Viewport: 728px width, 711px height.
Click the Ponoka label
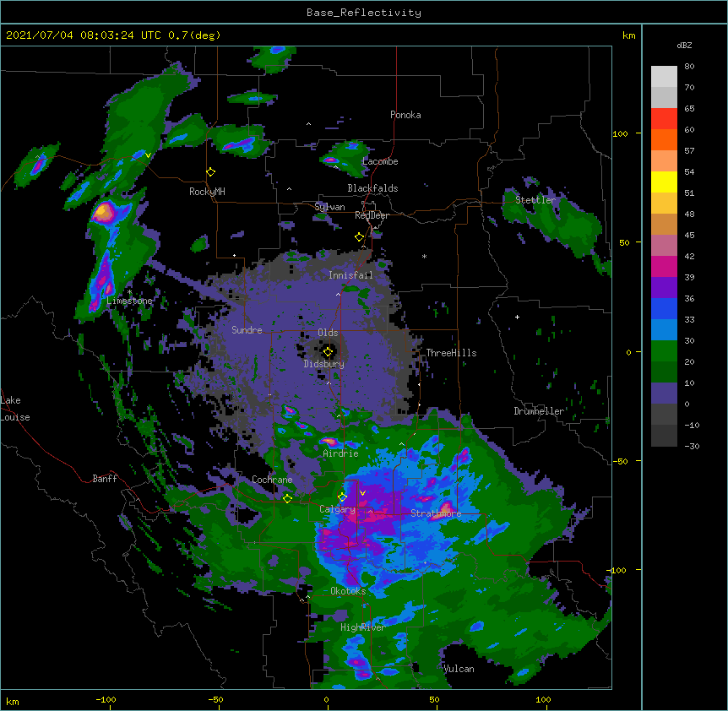pyautogui.click(x=405, y=115)
